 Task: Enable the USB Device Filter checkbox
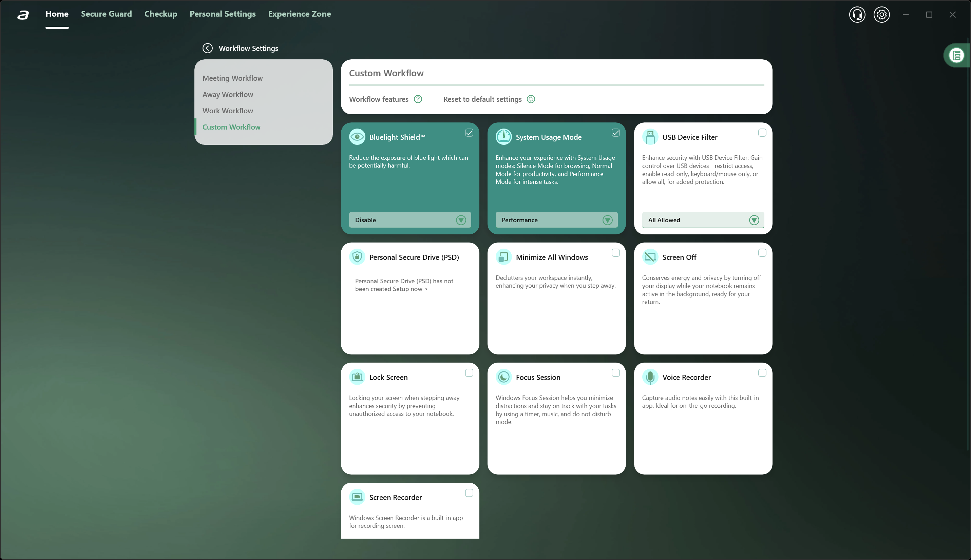pos(762,133)
